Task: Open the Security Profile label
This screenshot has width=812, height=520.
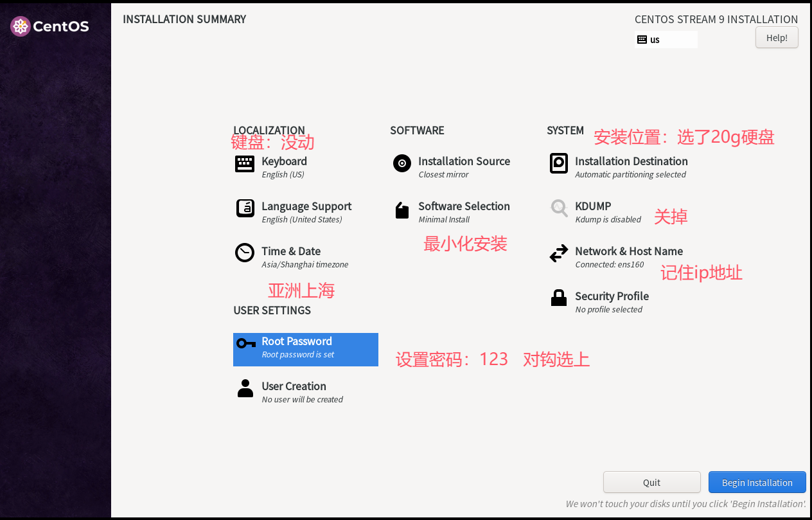Action: click(x=612, y=296)
